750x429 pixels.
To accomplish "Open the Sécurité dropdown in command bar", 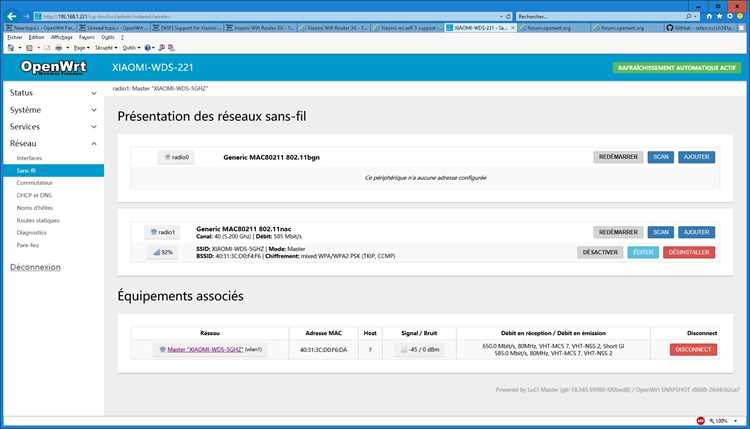I will pyautogui.click(x=106, y=48).
